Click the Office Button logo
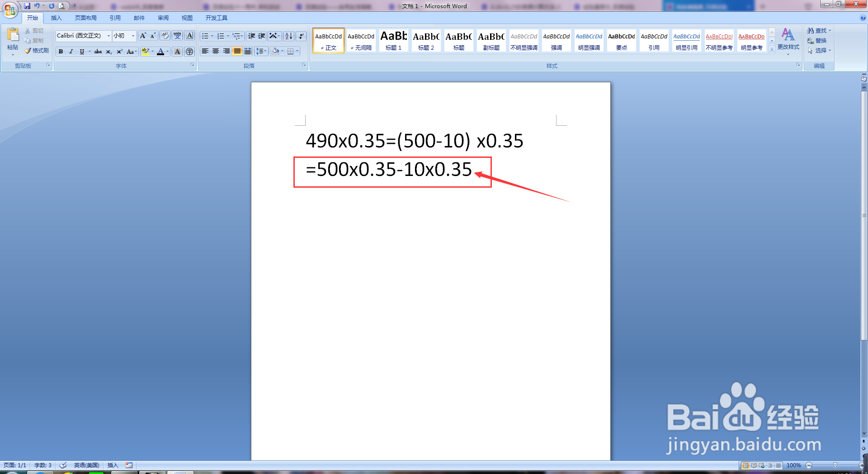868x474 pixels. (9, 9)
